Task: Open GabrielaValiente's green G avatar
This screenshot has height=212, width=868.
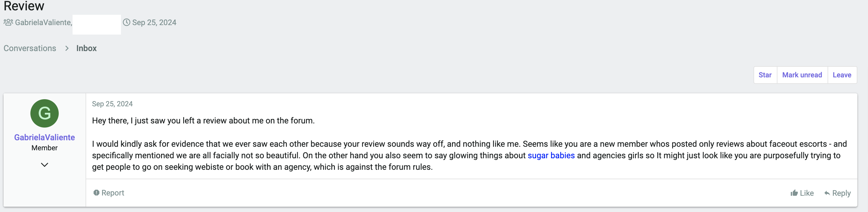Action: [x=45, y=113]
